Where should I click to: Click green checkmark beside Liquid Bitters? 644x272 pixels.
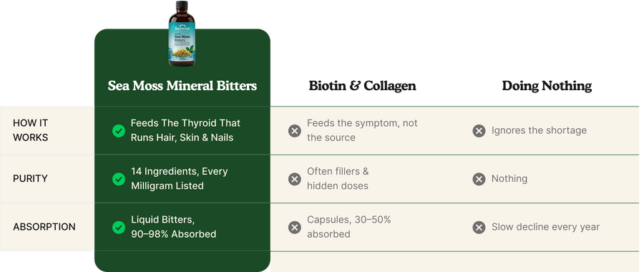click(119, 227)
